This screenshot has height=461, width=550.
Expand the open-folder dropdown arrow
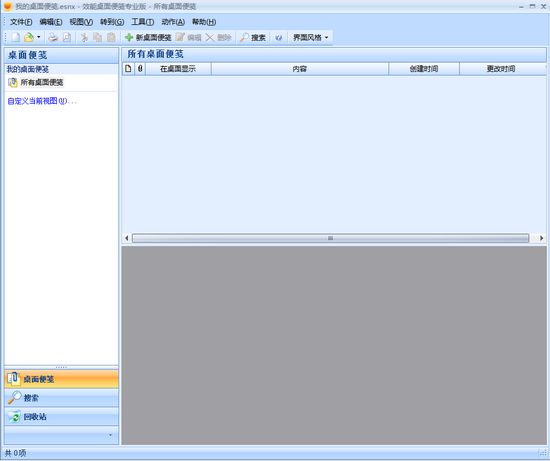[39, 37]
